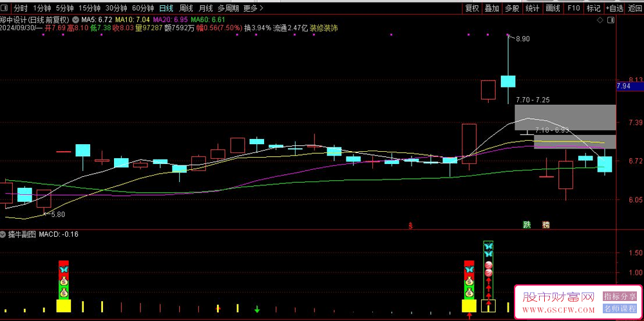Image resolution: width=644 pixels, height=321 pixels.
Task: Click the red $ marker under the chart
Action: pyautogui.click(x=410, y=225)
